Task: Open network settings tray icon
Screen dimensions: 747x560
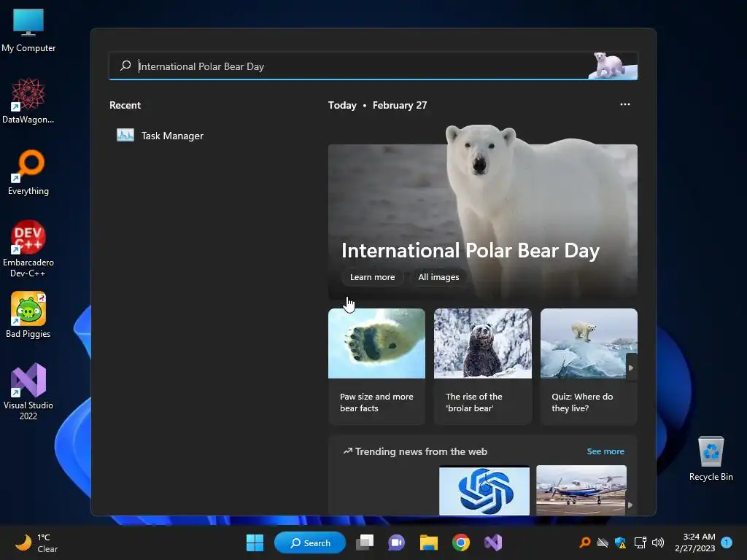Action: coord(640,542)
